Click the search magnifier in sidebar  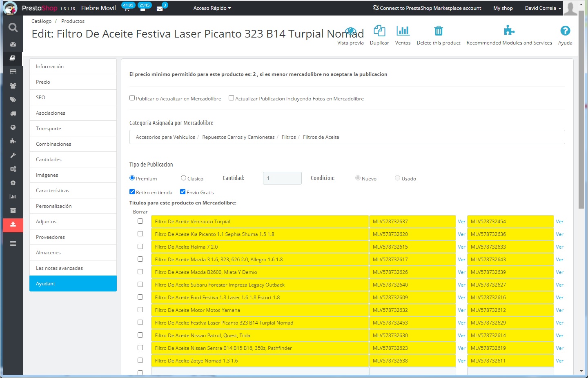point(13,28)
